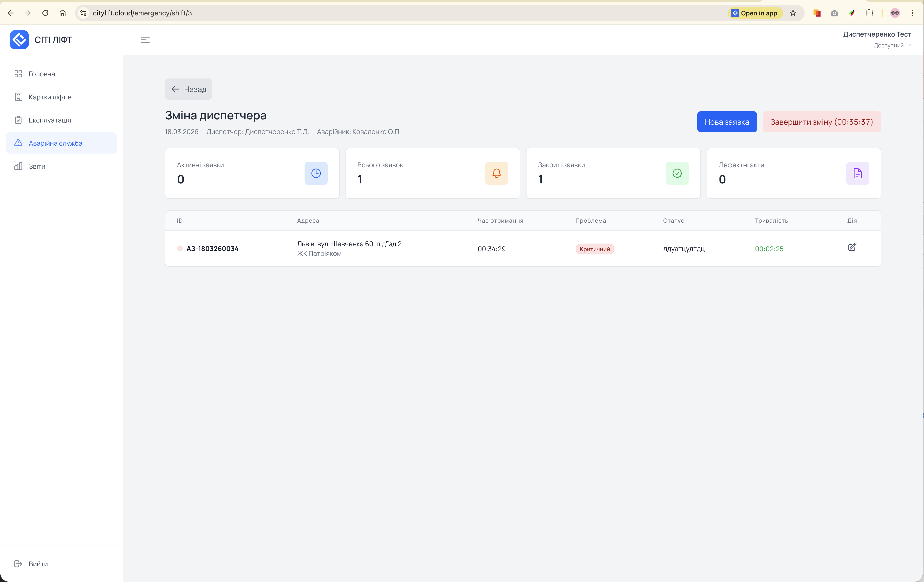Go back with Назад button

pos(189,89)
